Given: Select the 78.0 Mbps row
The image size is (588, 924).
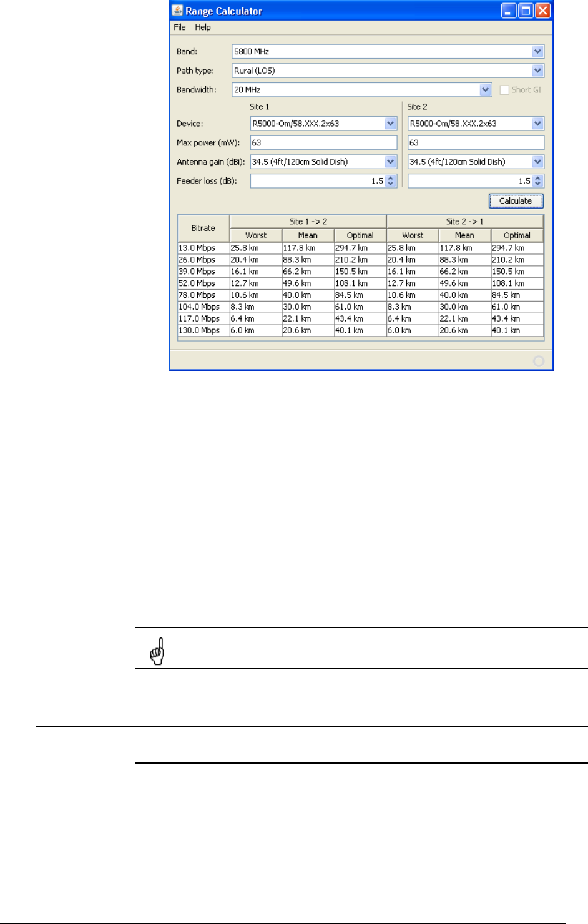Looking at the screenshot, I should click(x=361, y=295).
